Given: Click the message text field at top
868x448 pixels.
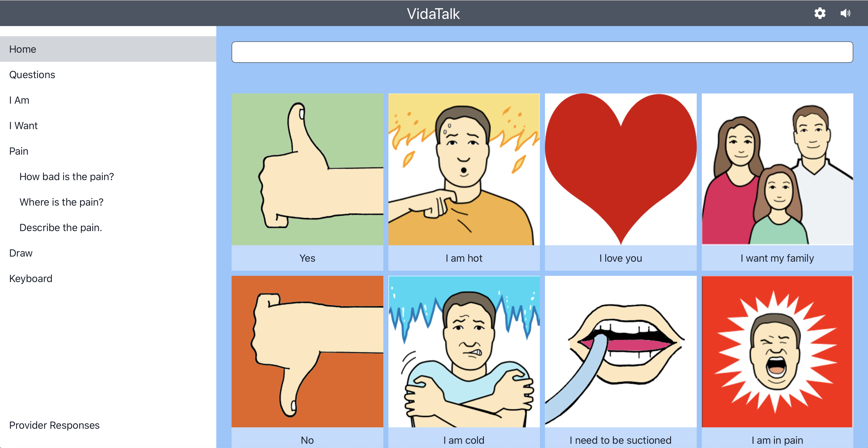Looking at the screenshot, I should (542, 52).
